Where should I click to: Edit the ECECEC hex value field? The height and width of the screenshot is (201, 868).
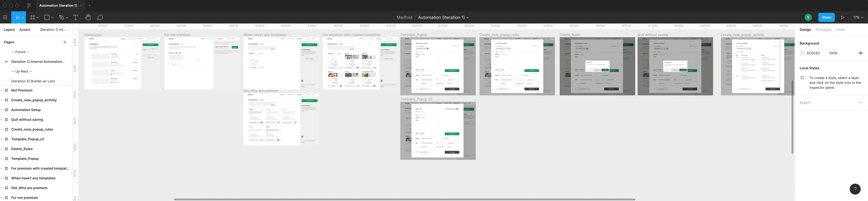pyautogui.click(x=813, y=53)
